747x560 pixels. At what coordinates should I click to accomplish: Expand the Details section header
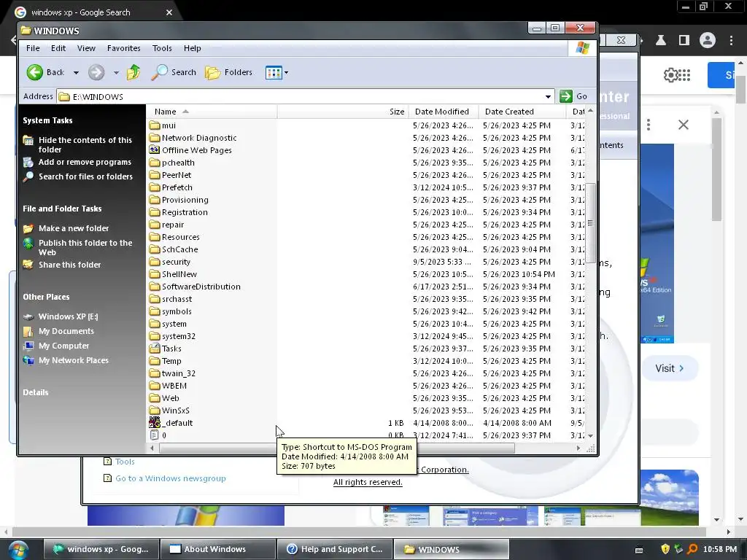[36, 392]
